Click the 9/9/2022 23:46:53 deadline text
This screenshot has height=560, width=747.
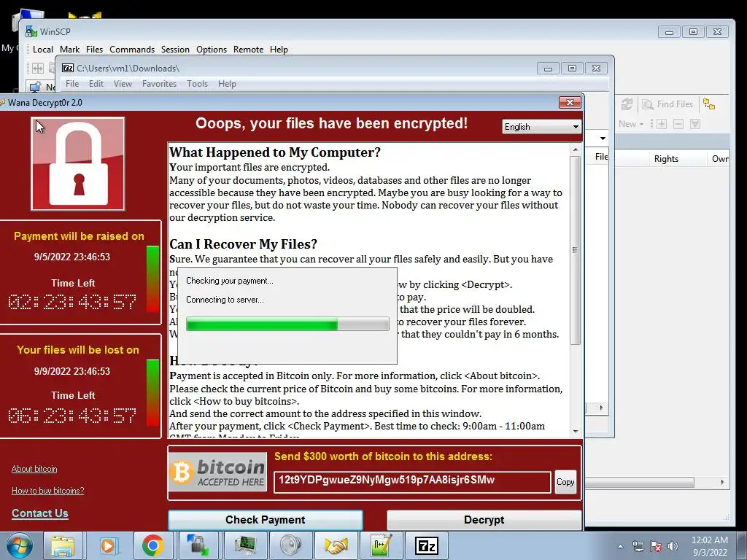tap(72, 371)
